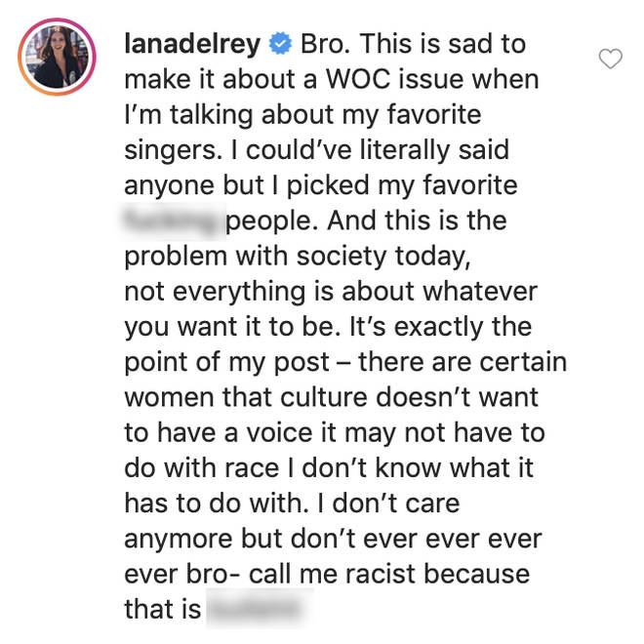View the story via the gradient avatar ring
The width and height of the screenshot is (644, 644).
[x=57, y=57]
